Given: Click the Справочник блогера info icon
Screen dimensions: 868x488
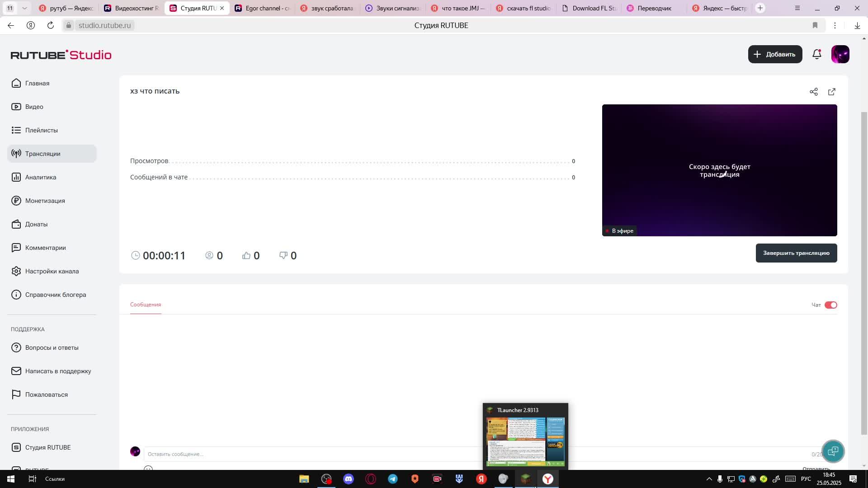Looking at the screenshot, I should point(16,295).
